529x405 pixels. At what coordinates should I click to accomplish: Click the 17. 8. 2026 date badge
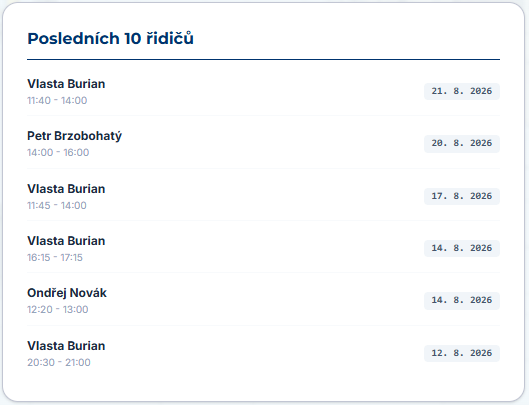[x=462, y=196]
